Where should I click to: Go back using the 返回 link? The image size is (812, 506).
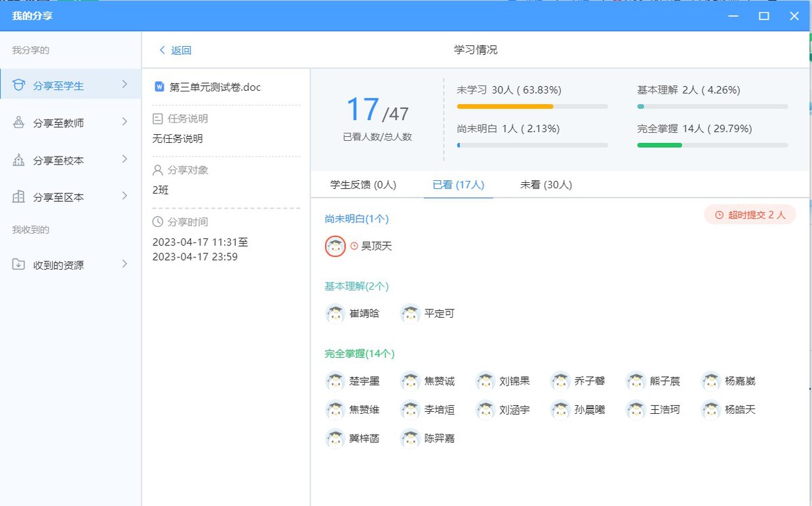click(x=175, y=50)
